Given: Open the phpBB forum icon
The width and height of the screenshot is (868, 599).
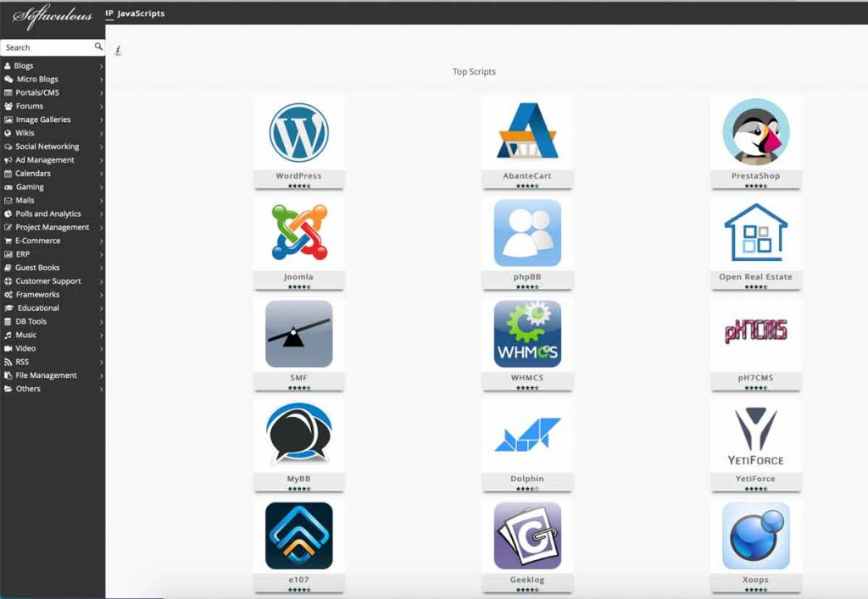Looking at the screenshot, I should [x=527, y=232].
